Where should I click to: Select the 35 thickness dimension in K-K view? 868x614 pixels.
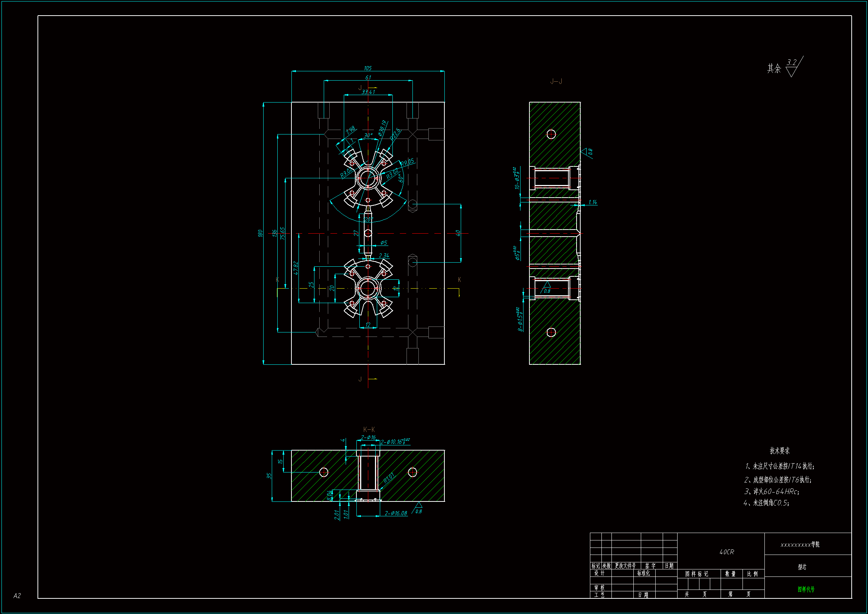tap(269, 476)
